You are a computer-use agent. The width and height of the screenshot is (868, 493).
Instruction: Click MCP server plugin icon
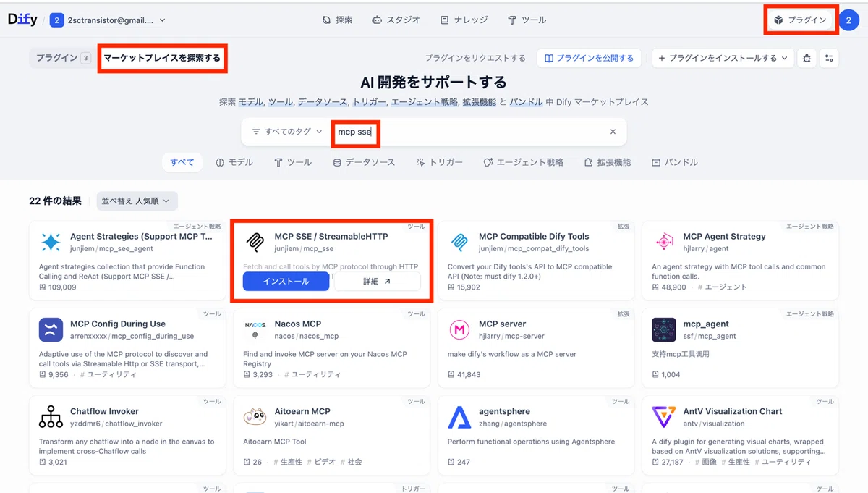click(x=459, y=329)
